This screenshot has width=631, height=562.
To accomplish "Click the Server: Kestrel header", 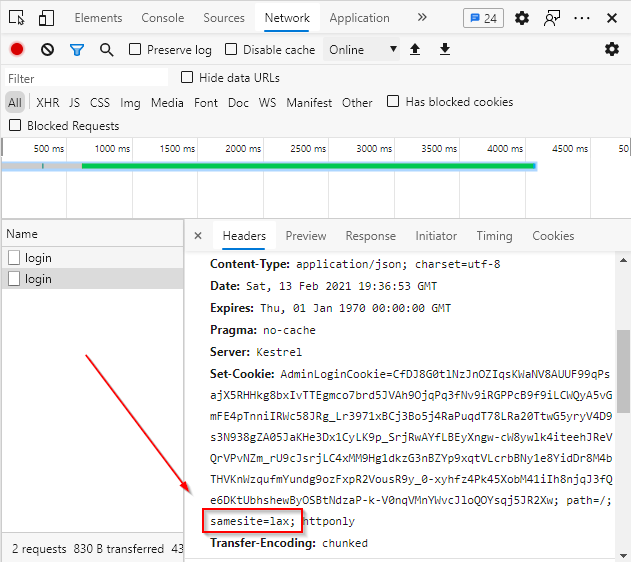I will pyautogui.click(x=256, y=352).
